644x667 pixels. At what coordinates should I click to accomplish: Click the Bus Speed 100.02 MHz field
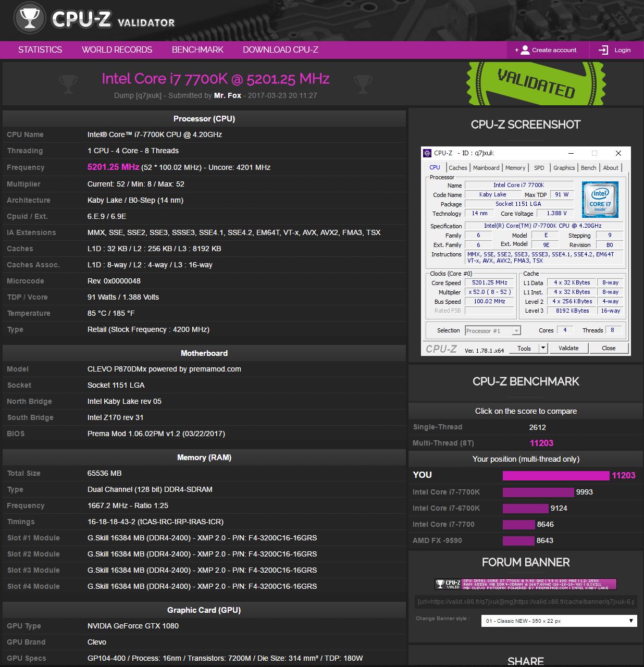[x=490, y=301]
